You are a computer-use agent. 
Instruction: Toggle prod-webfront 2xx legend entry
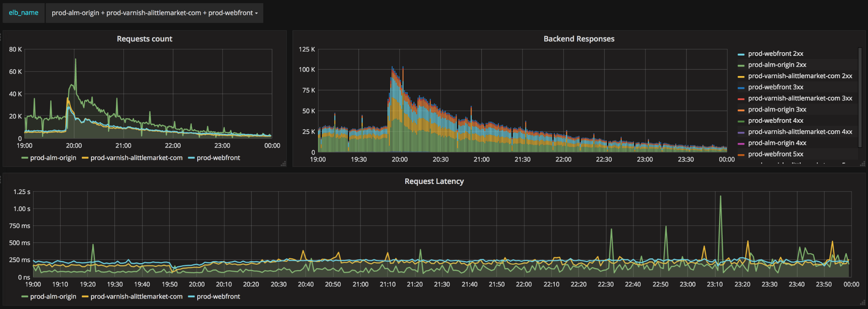(x=776, y=53)
